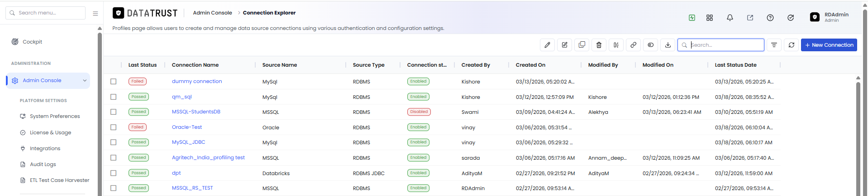Click the copy connection icon
The height and width of the screenshot is (196, 868).
(582, 45)
